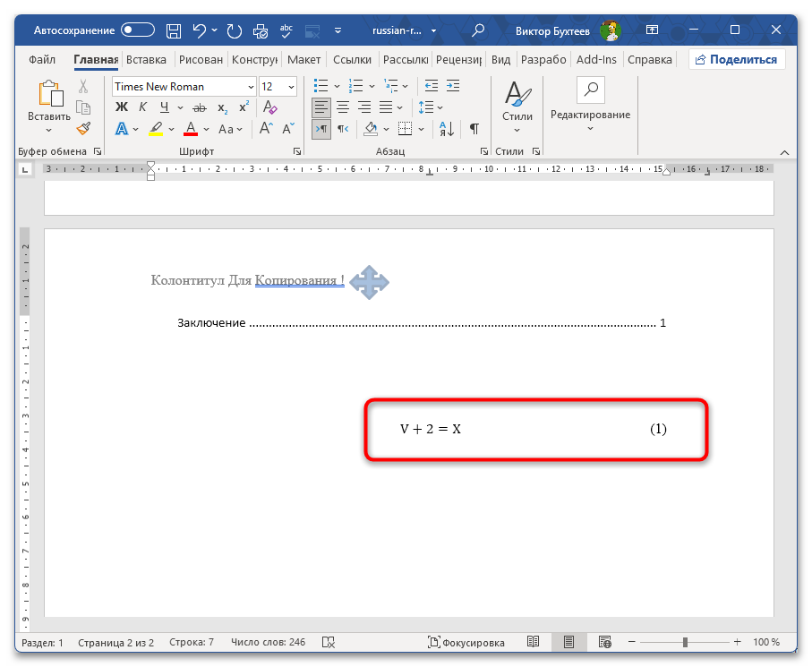Adjust the zoom slider handle
This screenshot has height=667, width=812.
tap(685, 642)
